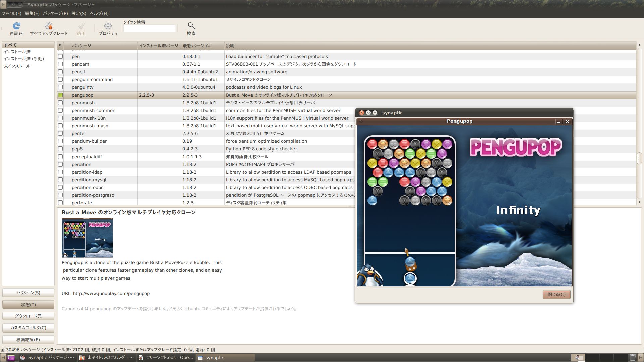
Task: Sort by the Package (パッケージ) column header
Action: point(104,46)
